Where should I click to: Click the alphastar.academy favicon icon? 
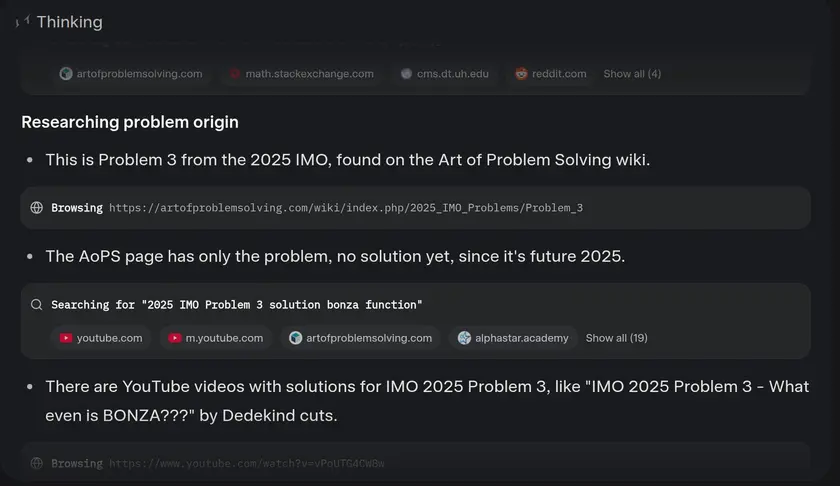[x=464, y=338]
